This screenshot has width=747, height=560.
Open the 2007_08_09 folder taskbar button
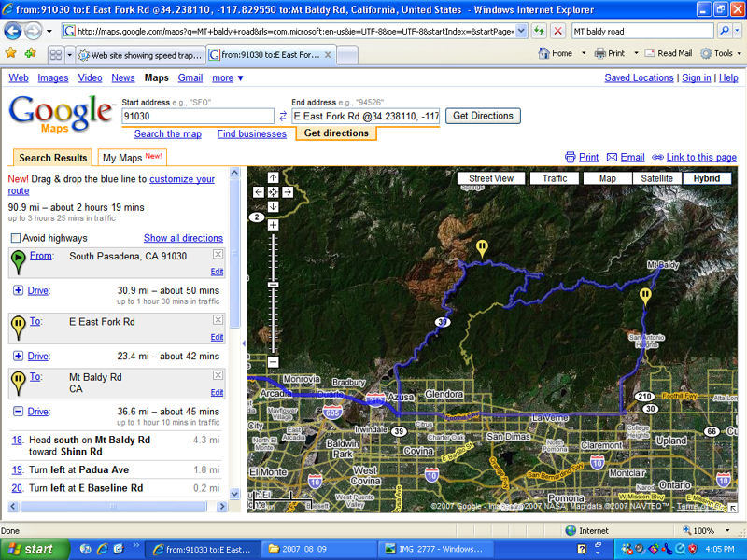319,549
